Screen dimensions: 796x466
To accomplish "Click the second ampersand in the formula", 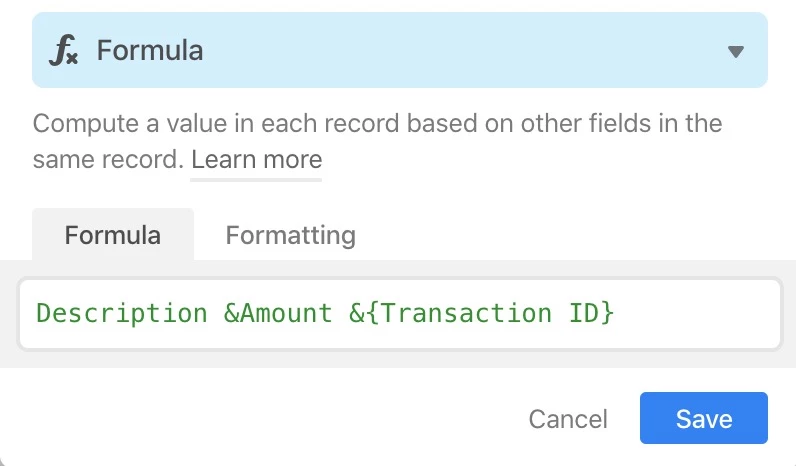I will 356,313.
